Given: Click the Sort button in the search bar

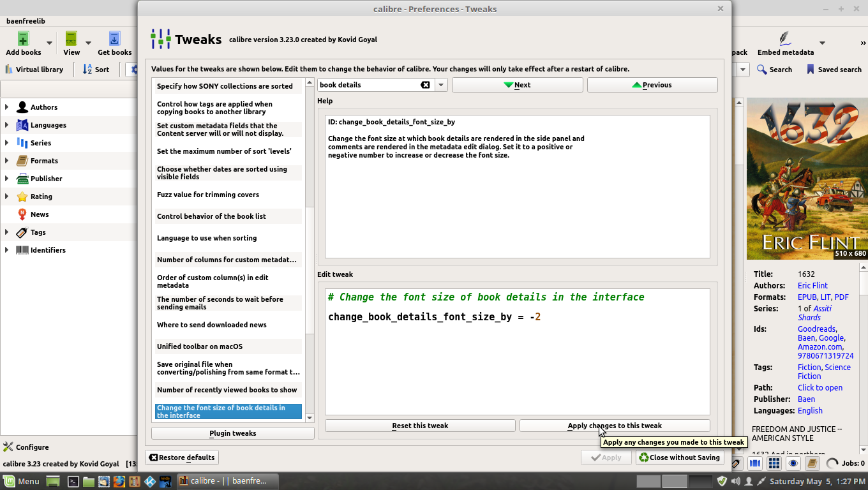Looking at the screenshot, I should (96, 70).
